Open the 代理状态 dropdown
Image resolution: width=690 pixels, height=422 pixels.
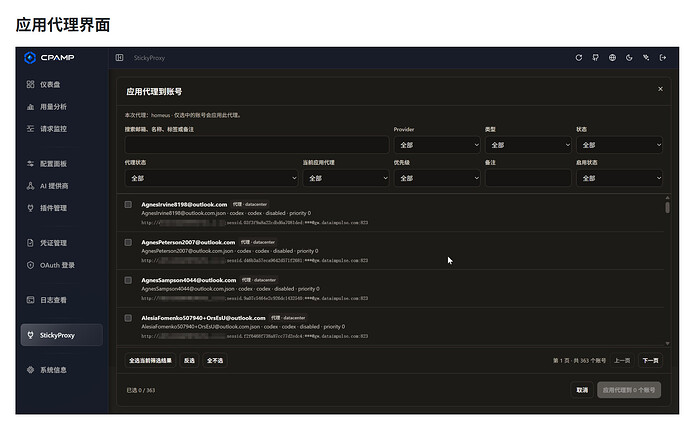click(211, 178)
